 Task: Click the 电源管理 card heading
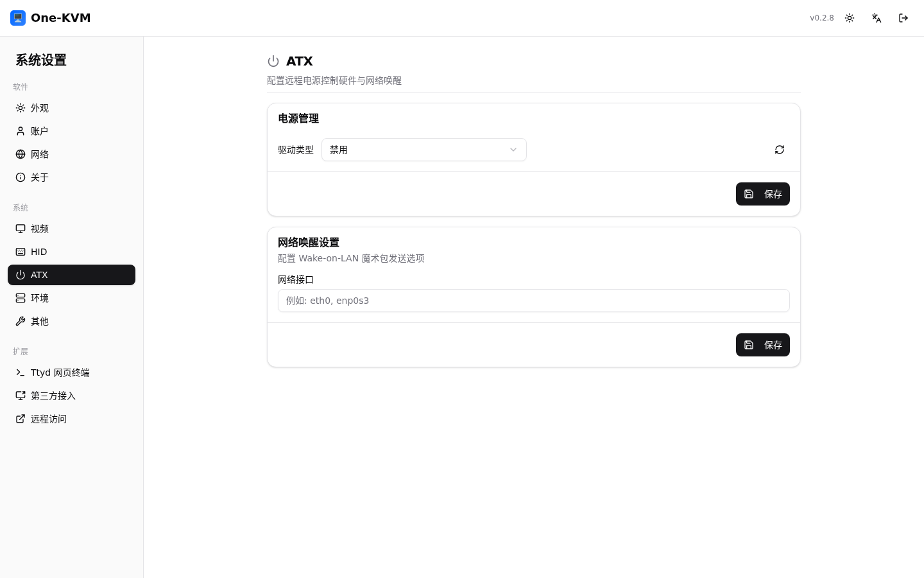pyautogui.click(x=298, y=118)
